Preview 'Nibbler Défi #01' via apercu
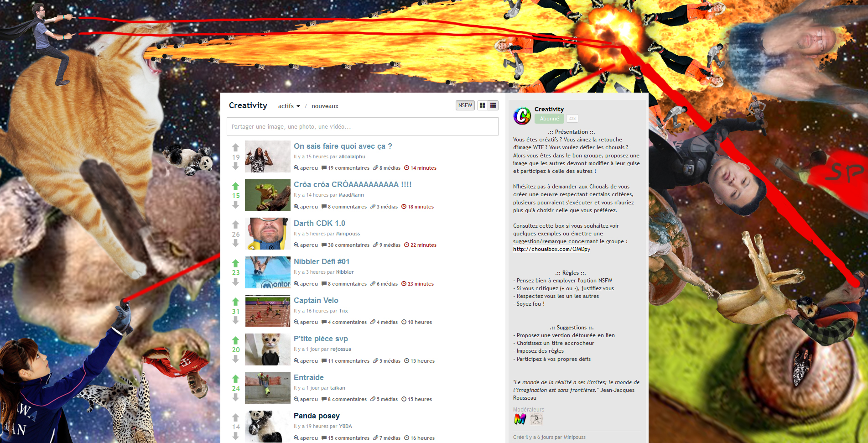 click(x=306, y=284)
